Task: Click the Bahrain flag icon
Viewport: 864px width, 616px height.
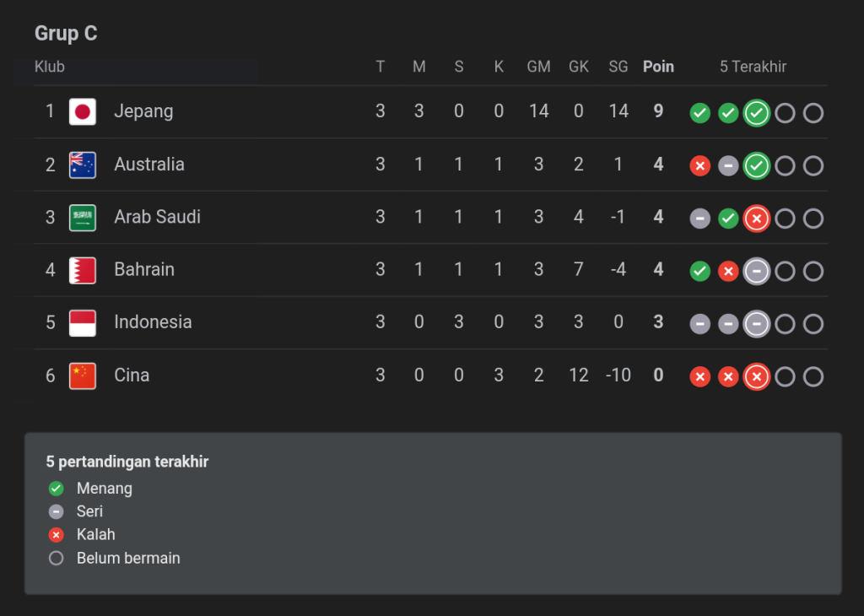Action: click(83, 270)
